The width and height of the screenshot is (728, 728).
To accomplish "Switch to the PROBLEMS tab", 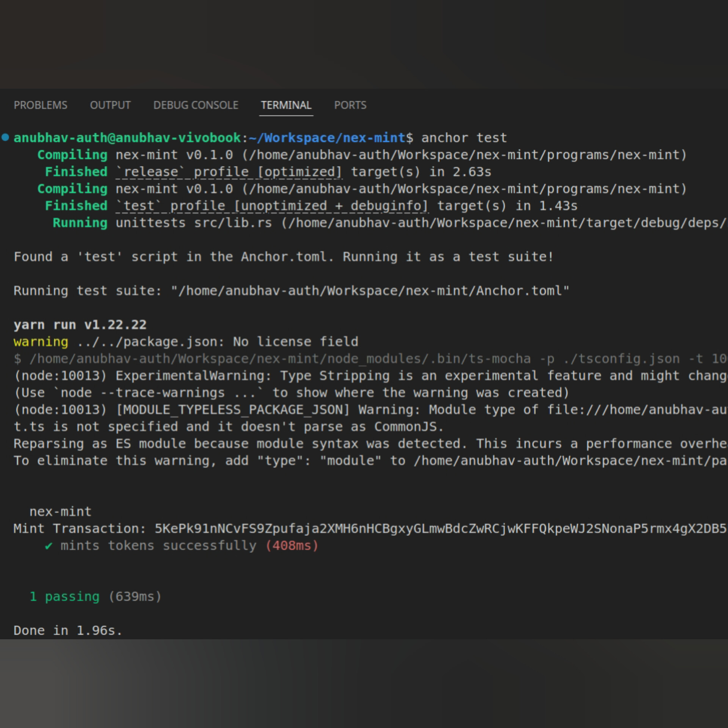I will [40, 105].
